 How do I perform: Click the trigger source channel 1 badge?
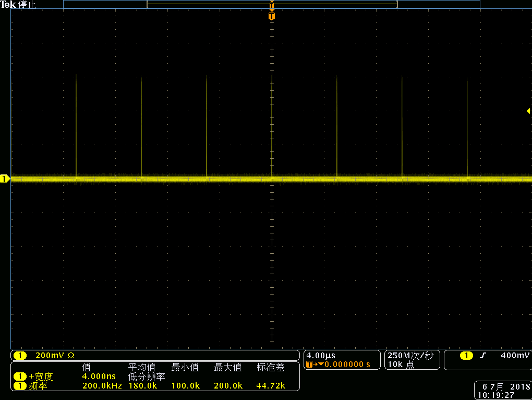pyautogui.click(x=466, y=356)
